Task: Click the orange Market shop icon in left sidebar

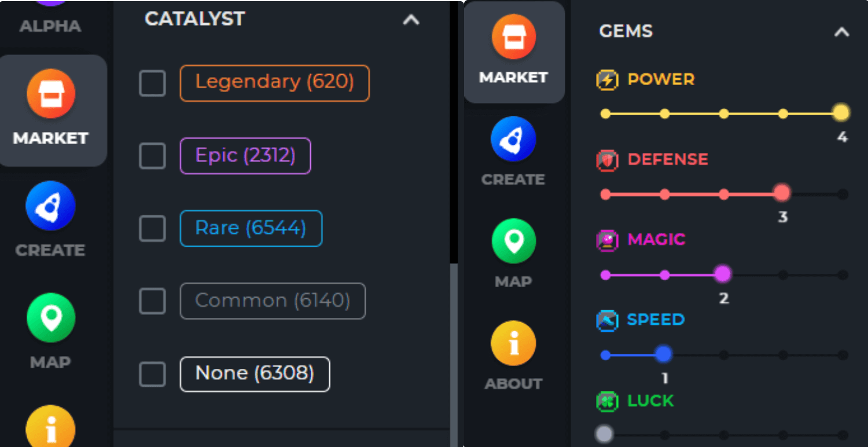Action: (x=51, y=94)
